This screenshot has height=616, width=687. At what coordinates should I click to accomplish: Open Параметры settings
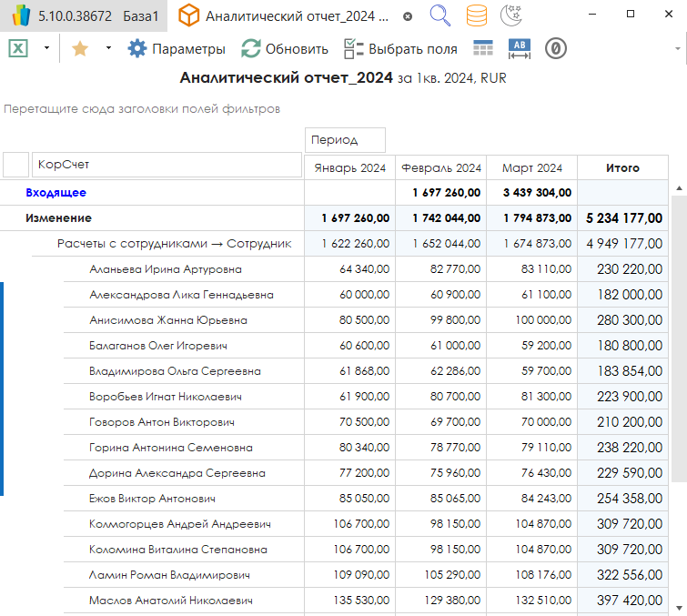point(177,48)
